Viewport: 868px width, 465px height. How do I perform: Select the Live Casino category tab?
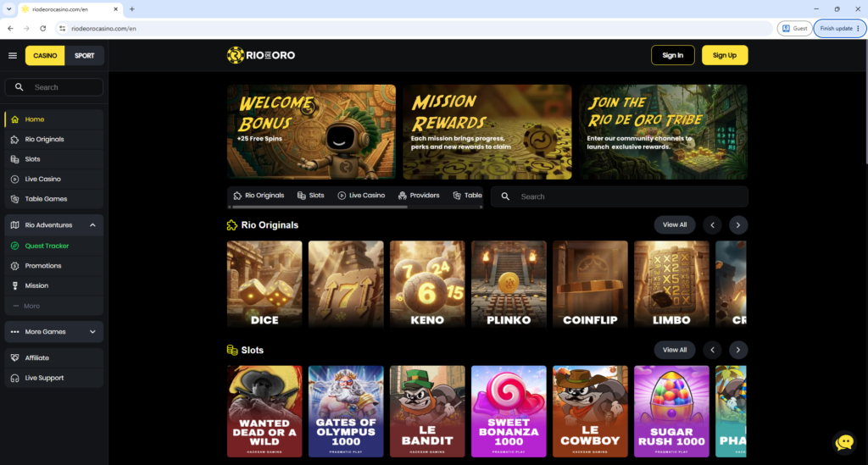[x=361, y=196]
